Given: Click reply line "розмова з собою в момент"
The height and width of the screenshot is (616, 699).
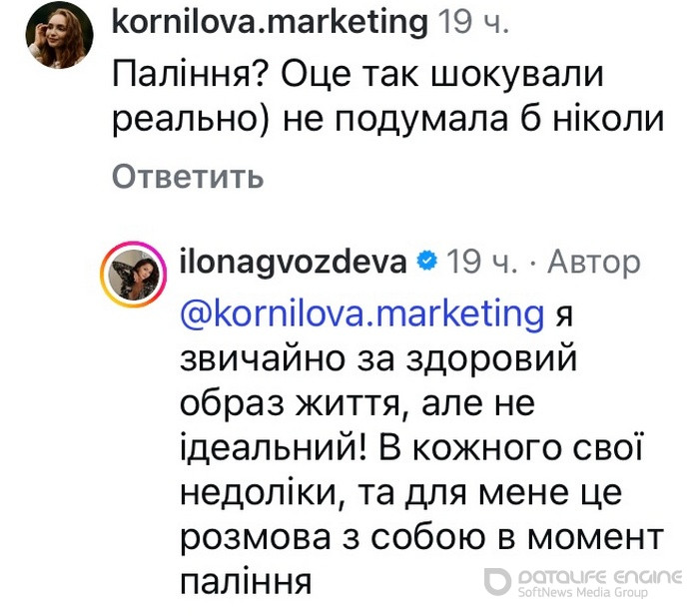Looking at the screenshot, I should pos(421,537).
